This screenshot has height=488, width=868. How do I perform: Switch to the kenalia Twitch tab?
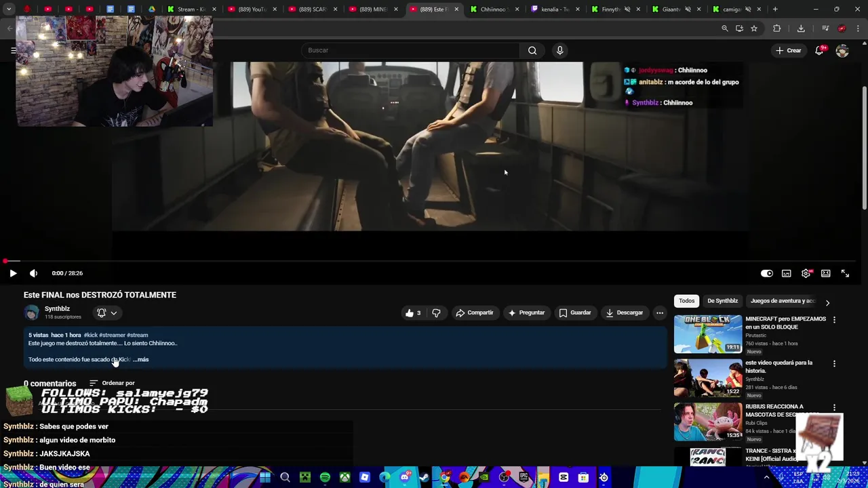coord(555,9)
